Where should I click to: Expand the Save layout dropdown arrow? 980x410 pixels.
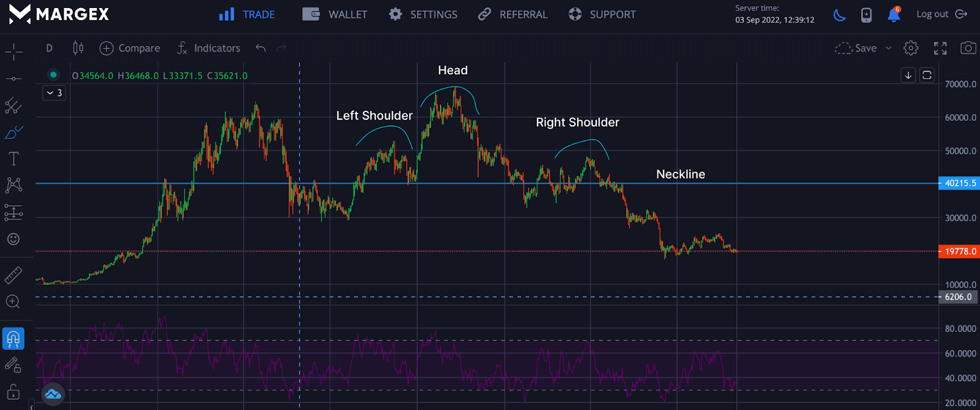889,48
